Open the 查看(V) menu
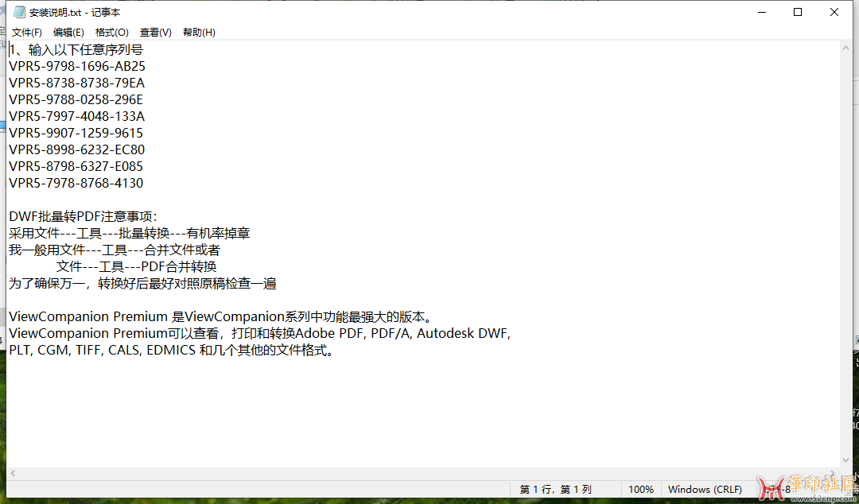 click(156, 33)
